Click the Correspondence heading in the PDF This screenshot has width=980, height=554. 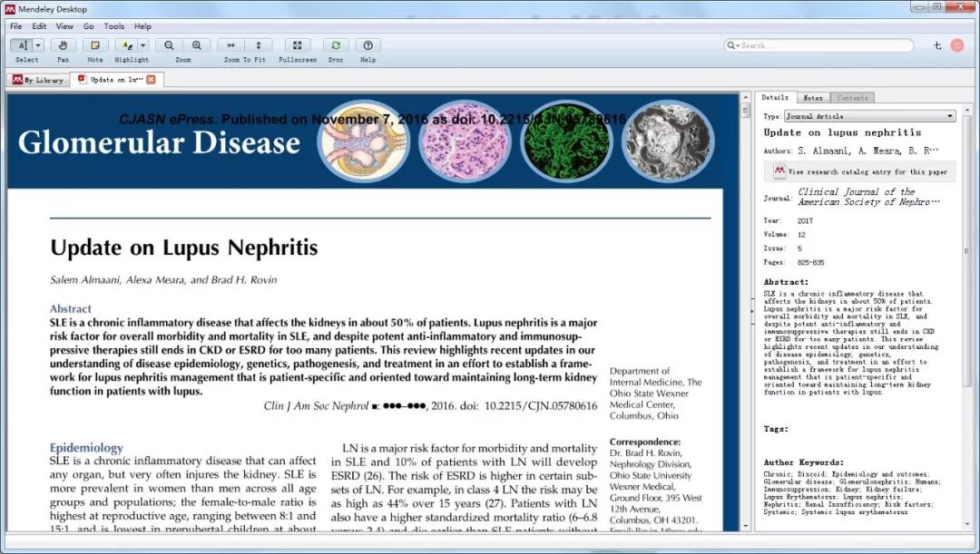click(x=645, y=442)
